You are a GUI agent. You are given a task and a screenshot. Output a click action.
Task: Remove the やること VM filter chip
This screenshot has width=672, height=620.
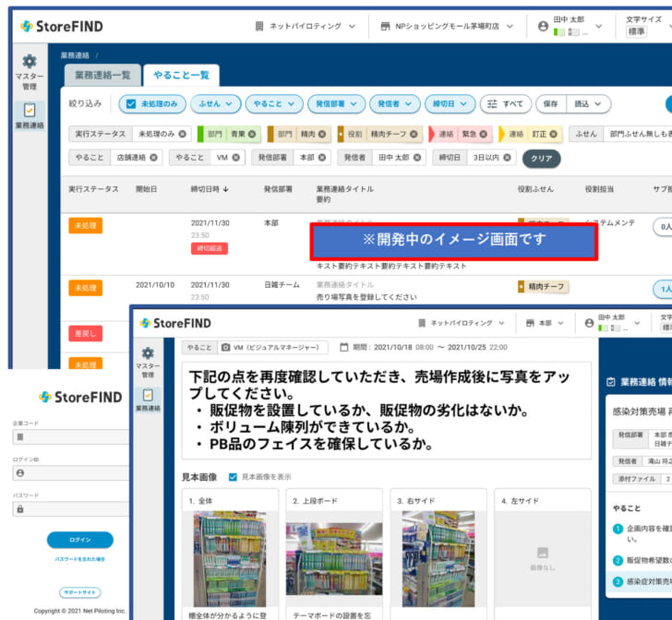tap(235, 158)
